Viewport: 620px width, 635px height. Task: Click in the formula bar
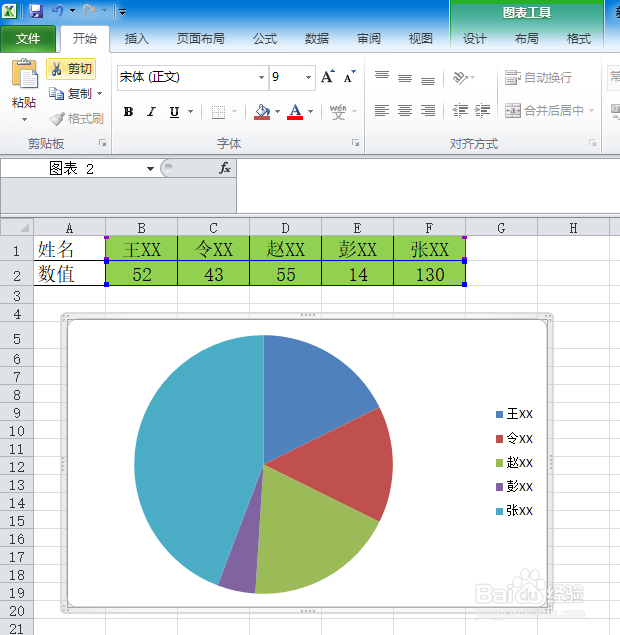tap(428, 185)
